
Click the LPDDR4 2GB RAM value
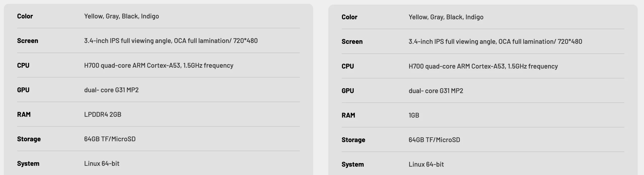pyautogui.click(x=103, y=114)
